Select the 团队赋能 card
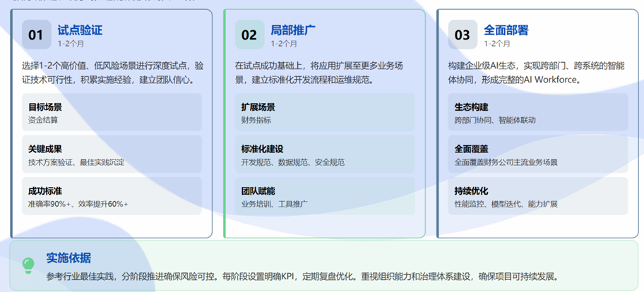 click(x=325, y=196)
